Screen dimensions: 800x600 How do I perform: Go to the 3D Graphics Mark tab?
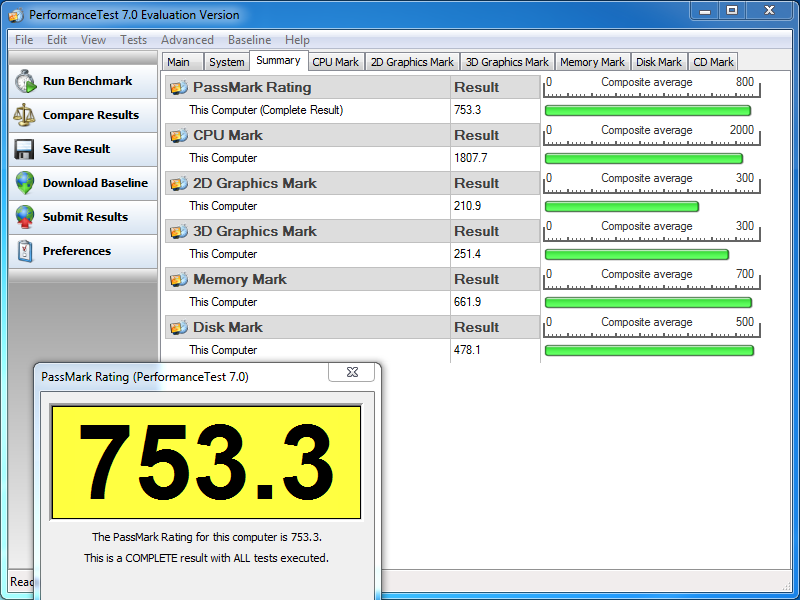(507, 62)
